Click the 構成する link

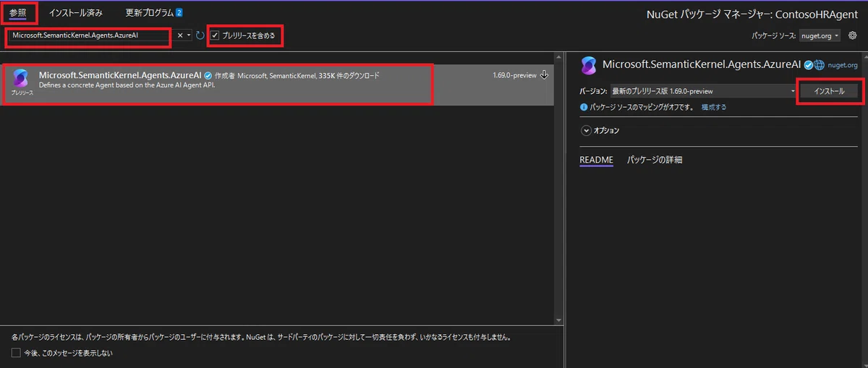point(713,107)
